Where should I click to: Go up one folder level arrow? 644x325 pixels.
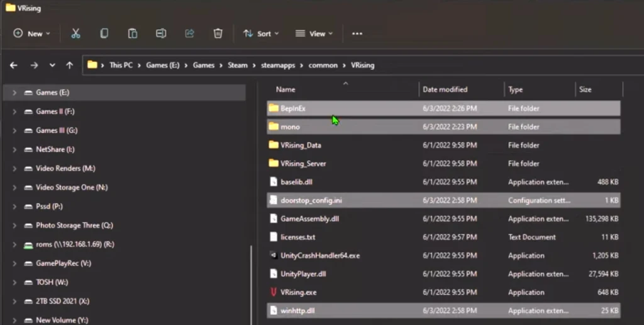(70, 66)
